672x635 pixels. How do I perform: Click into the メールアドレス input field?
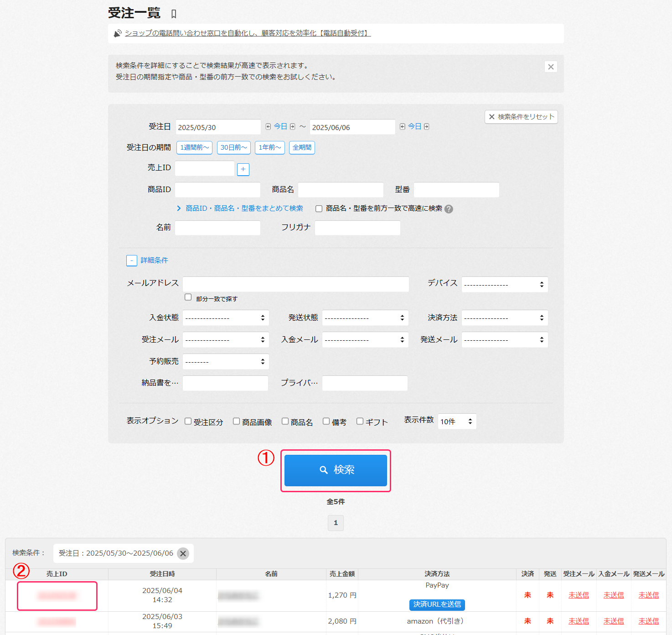(x=295, y=284)
